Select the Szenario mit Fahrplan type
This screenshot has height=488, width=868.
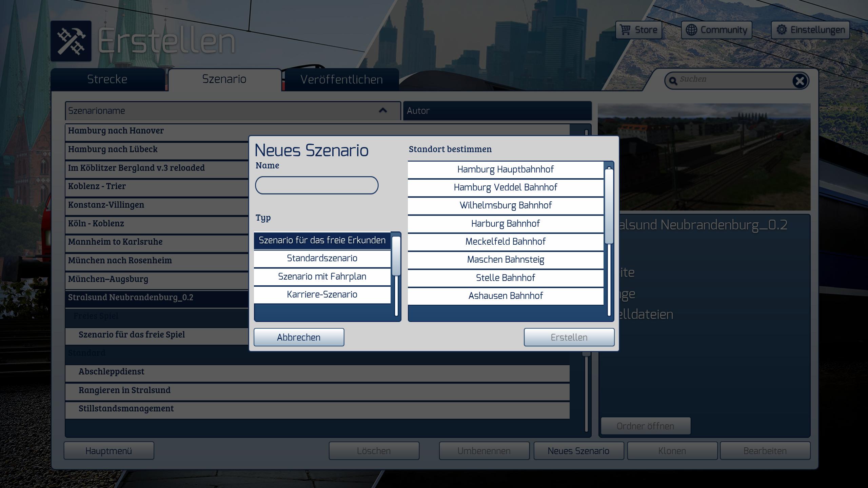(x=322, y=277)
